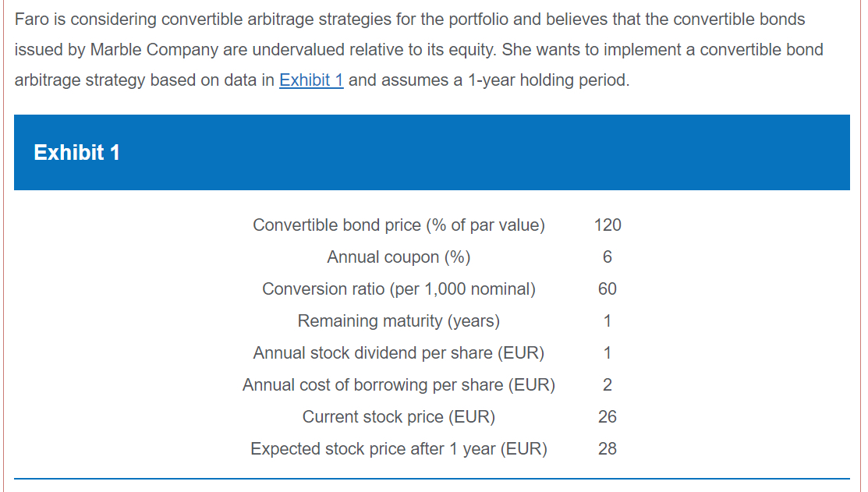
Task: Click the Convertible bond price row label
Action: coord(399,225)
